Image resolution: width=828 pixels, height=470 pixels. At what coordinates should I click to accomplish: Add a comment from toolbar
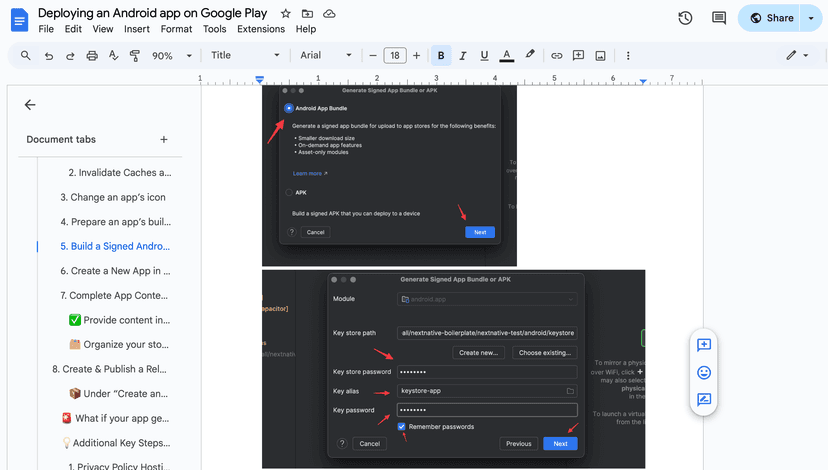pyautogui.click(x=578, y=55)
